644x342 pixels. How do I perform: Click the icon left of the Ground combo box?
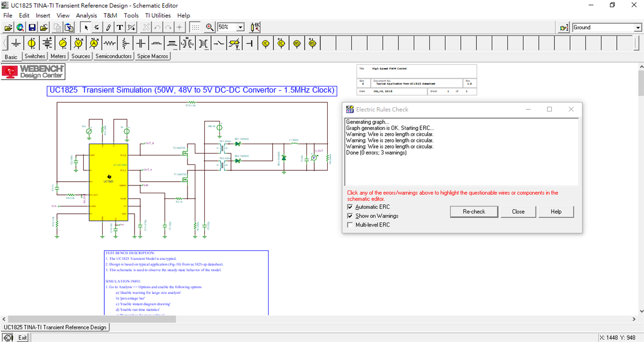564,27
